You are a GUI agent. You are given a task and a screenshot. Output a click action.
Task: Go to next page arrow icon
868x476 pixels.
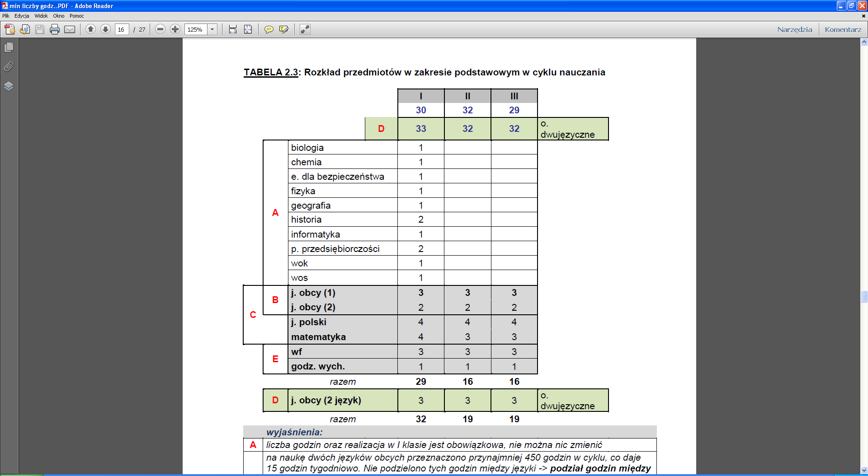point(105,29)
